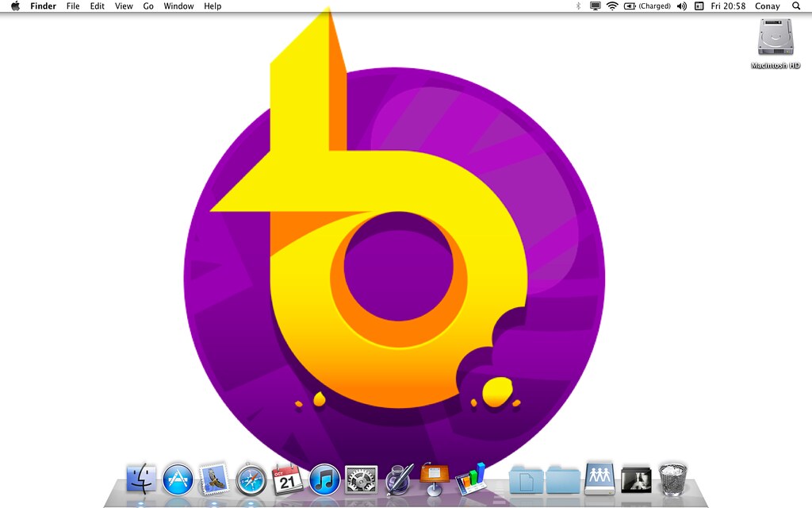Image resolution: width=812 pixels, height=508 pixels.
Task: Open the Conay user switching menu
Action: pyautogui.click(x=768, y=6)
